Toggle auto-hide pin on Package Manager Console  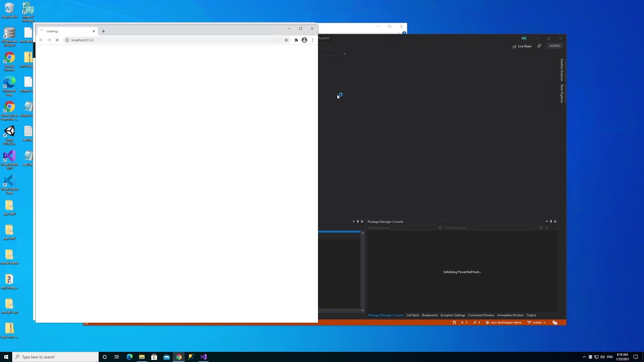point(551,222)
